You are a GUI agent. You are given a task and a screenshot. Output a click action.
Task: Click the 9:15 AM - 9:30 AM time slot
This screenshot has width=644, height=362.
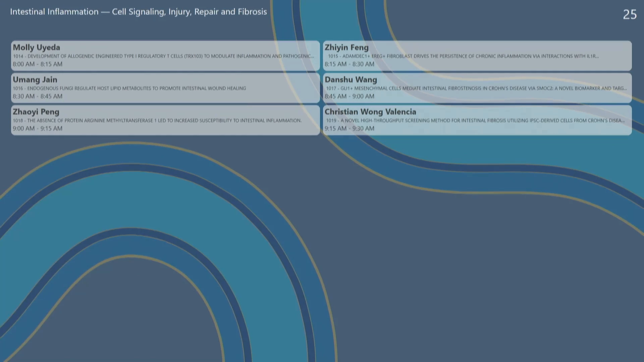coord(349,129)
